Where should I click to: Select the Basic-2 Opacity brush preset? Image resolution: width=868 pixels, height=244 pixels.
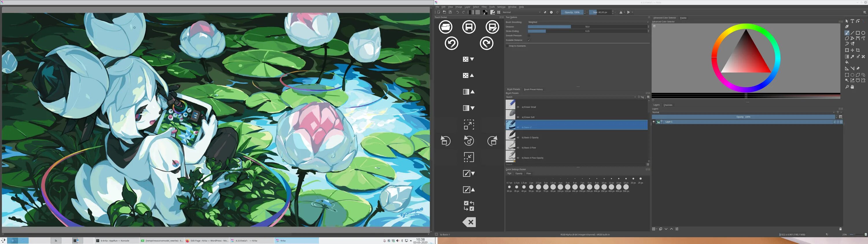click(x=576, y=135)
